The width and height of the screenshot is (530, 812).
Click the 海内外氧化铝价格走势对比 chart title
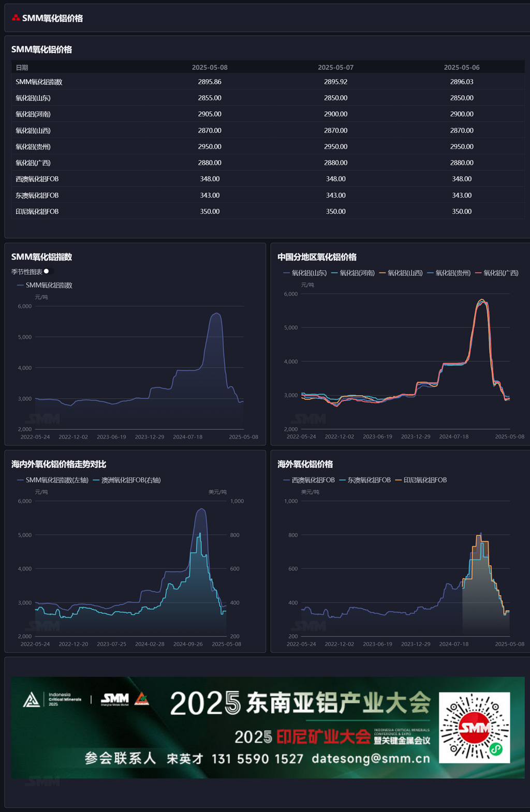(x=59, y=464)
